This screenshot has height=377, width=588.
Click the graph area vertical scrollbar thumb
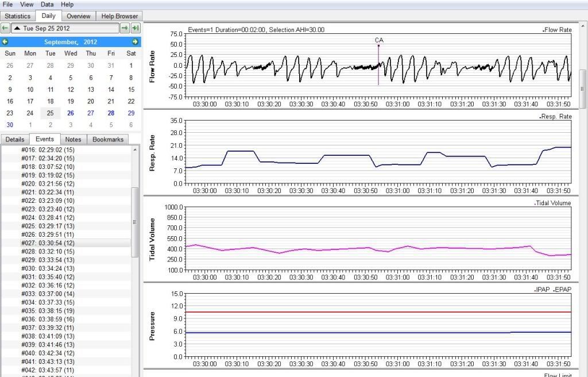[x=582, y=89]
